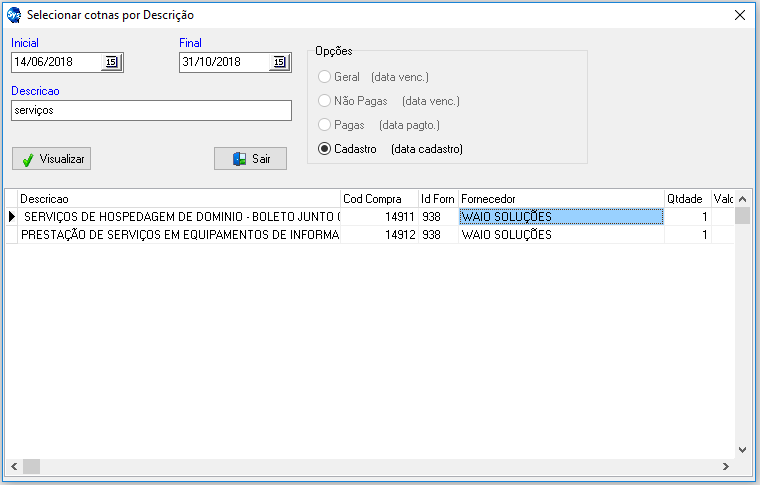Viewport: 760px width, 485px height.
Task: Open the Final date calendar picker
Action: tap(279, 62)
